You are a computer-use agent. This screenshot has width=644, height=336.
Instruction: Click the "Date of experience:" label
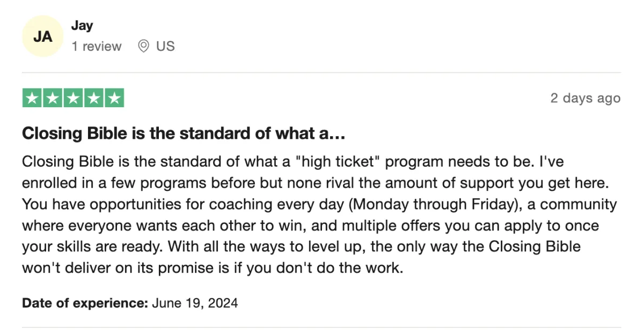click(x=85, y=303)
